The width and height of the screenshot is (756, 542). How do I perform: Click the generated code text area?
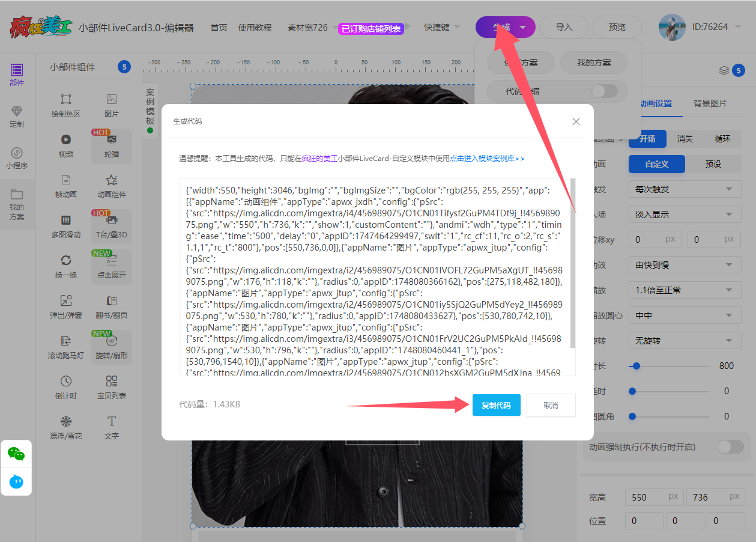click(x=377, y=277)
